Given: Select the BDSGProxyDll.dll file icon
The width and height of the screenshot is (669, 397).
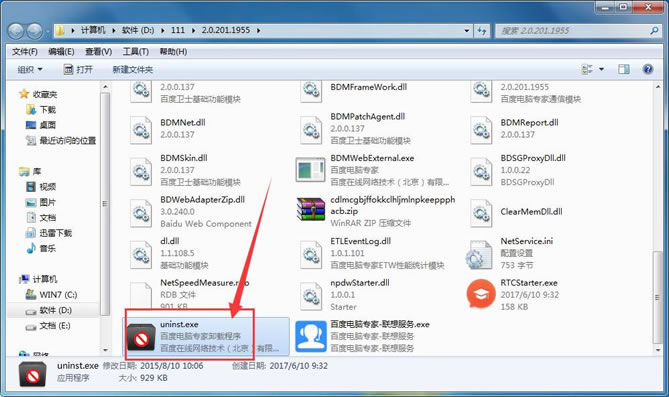Looking at the screenshot, I should pyautogui.click(x=481, y=171).
